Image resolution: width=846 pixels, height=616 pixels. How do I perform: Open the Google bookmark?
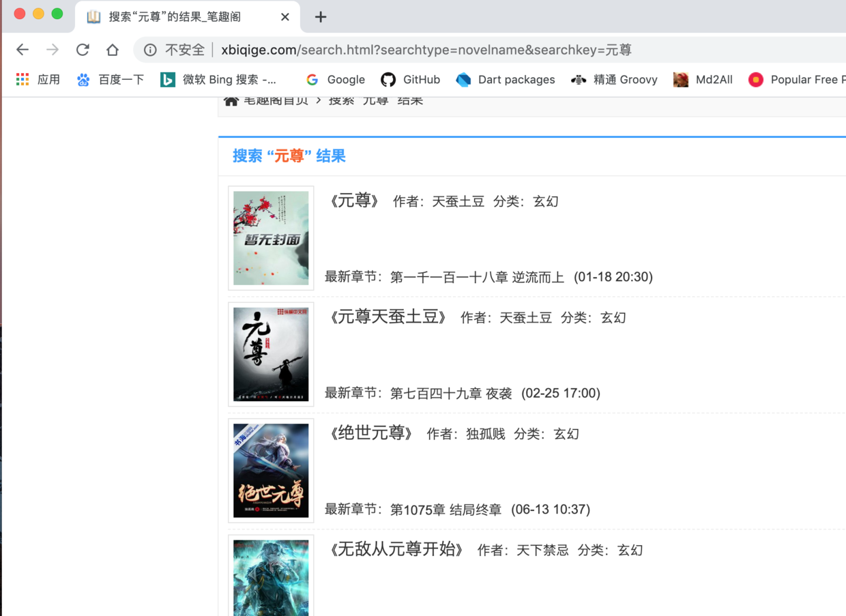coord(336,80)
